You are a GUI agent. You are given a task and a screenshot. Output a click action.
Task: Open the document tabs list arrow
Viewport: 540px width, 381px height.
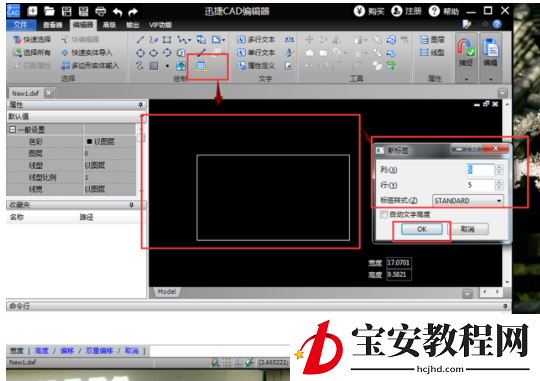click(502, 93)
